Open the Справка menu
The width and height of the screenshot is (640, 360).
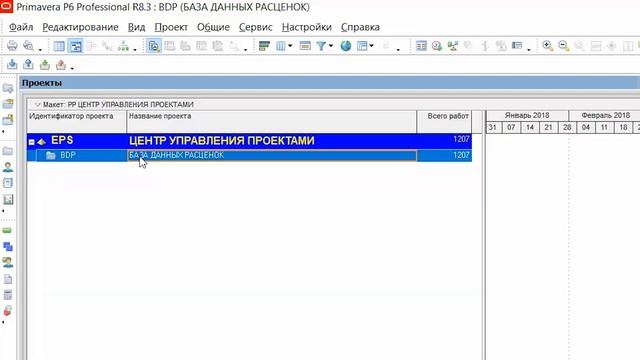[360, 27]
